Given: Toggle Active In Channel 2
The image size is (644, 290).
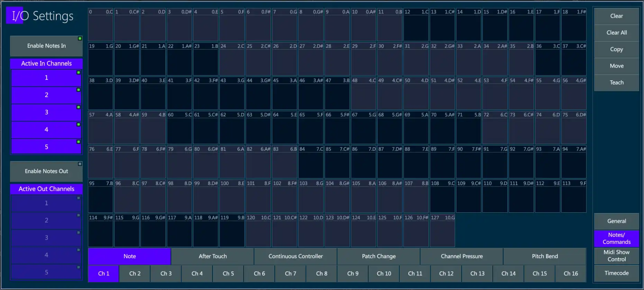Looking at the screenshot, I should 46,95.
